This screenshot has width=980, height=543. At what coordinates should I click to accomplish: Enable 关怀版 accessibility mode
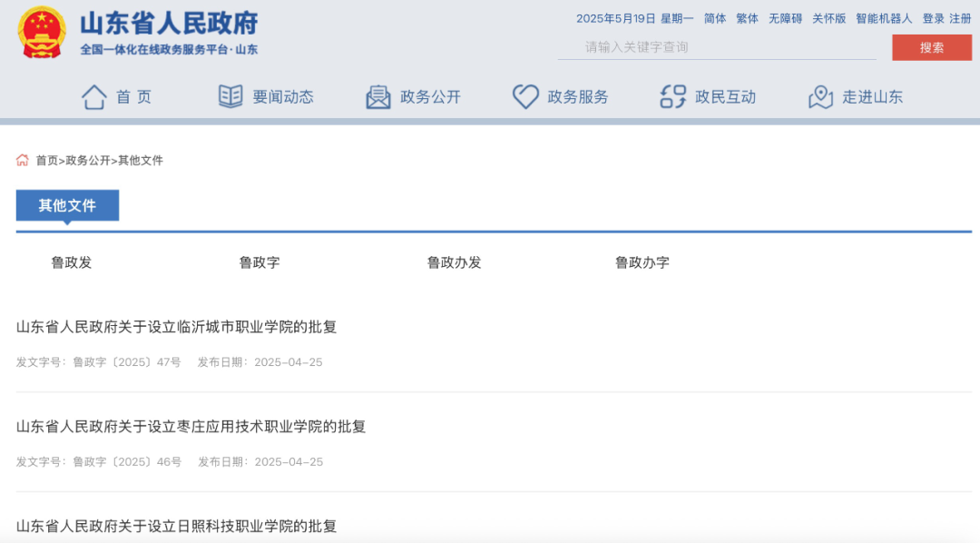tap(827, 17)
